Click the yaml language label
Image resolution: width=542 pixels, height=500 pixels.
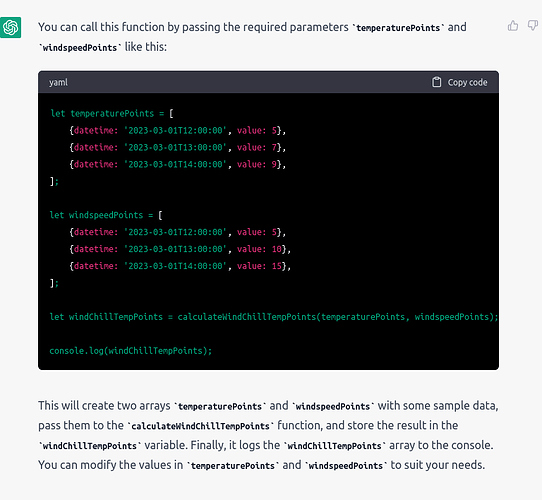pos(58,82)
